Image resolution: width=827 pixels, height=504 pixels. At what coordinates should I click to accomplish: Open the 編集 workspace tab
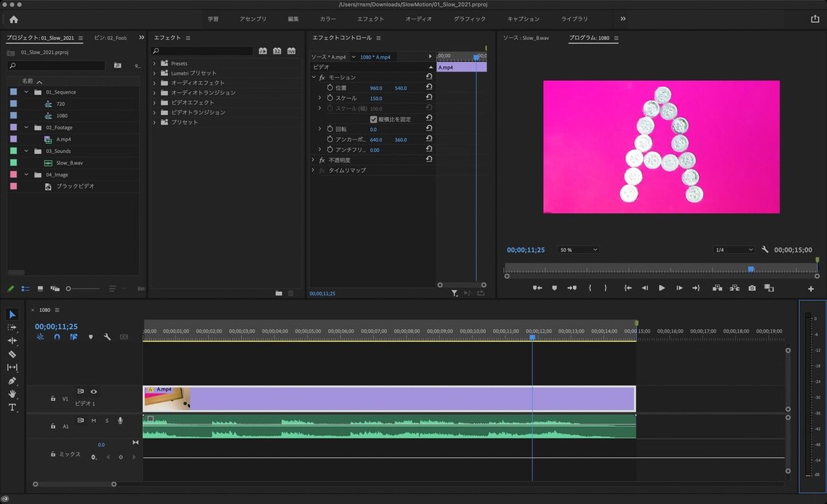point(294,19)
